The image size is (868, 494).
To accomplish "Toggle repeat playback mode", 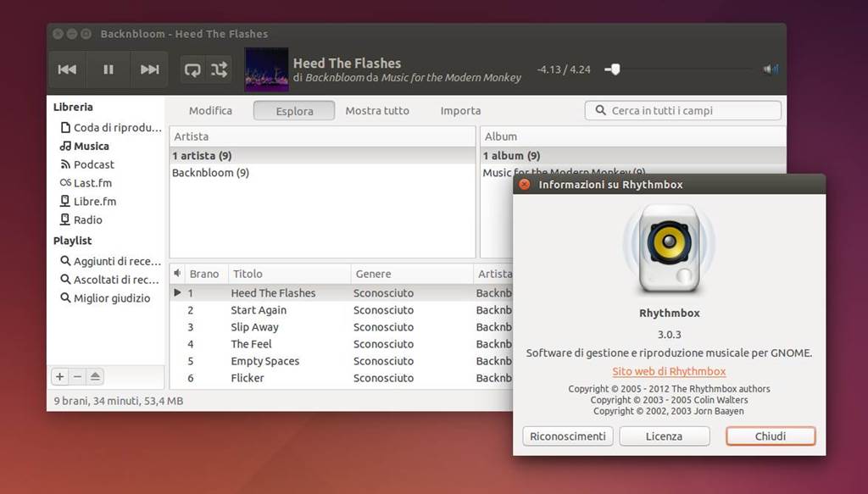I will coord(192,69).
